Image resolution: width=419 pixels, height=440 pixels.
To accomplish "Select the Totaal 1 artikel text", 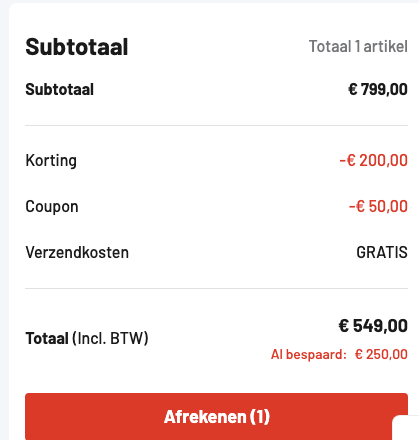I will point(358,46).
